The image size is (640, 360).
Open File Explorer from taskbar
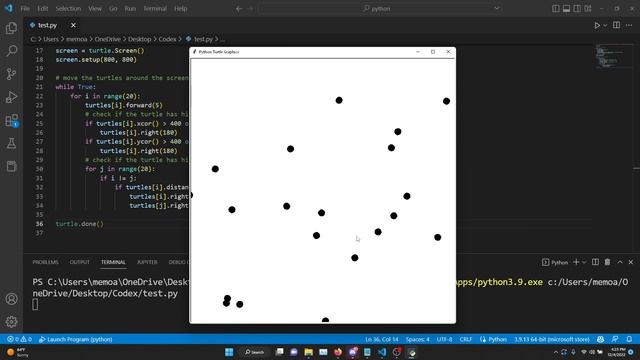[x=309, y=352]
